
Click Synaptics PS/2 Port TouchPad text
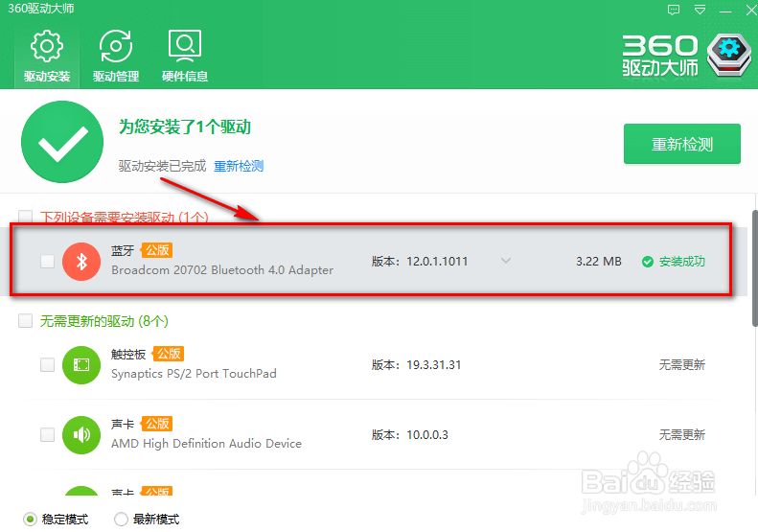194,374
